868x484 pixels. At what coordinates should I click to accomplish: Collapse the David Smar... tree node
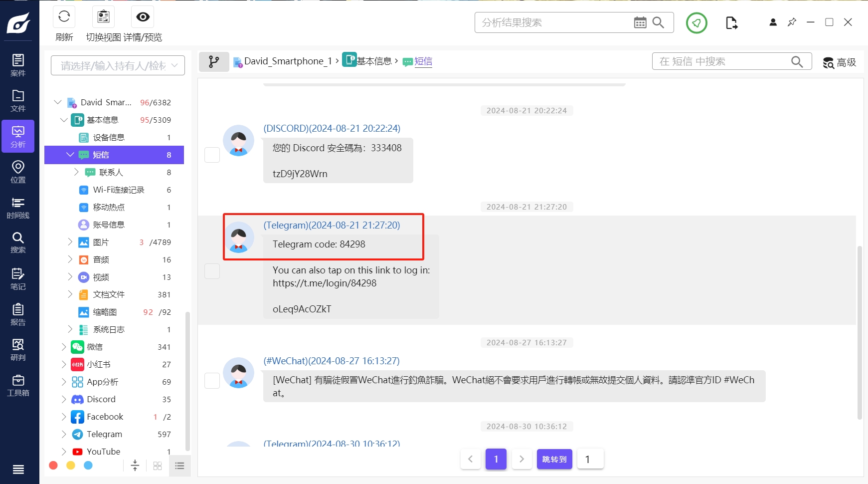(58, 102)
